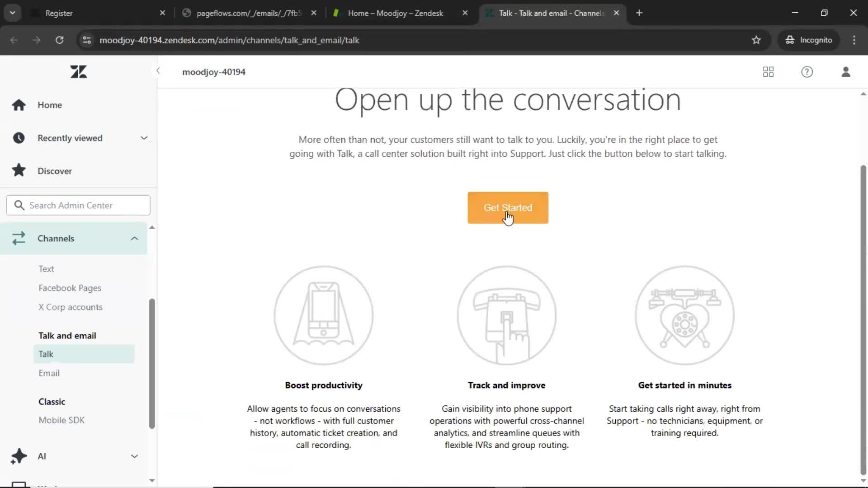
Task: Bookmark this page with the star icon
Action: pyautogui.click(x=756, y=40)
